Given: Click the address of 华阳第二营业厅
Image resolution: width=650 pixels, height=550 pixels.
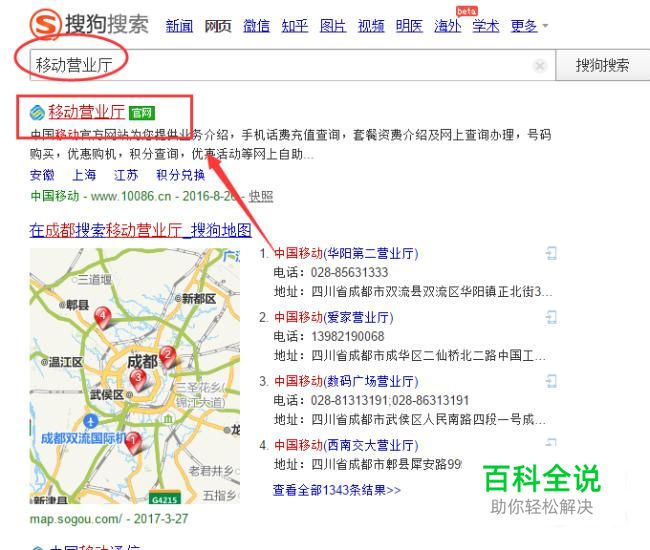Looking at the screenshot, I should pyautogui.click(x=432, y=292).
